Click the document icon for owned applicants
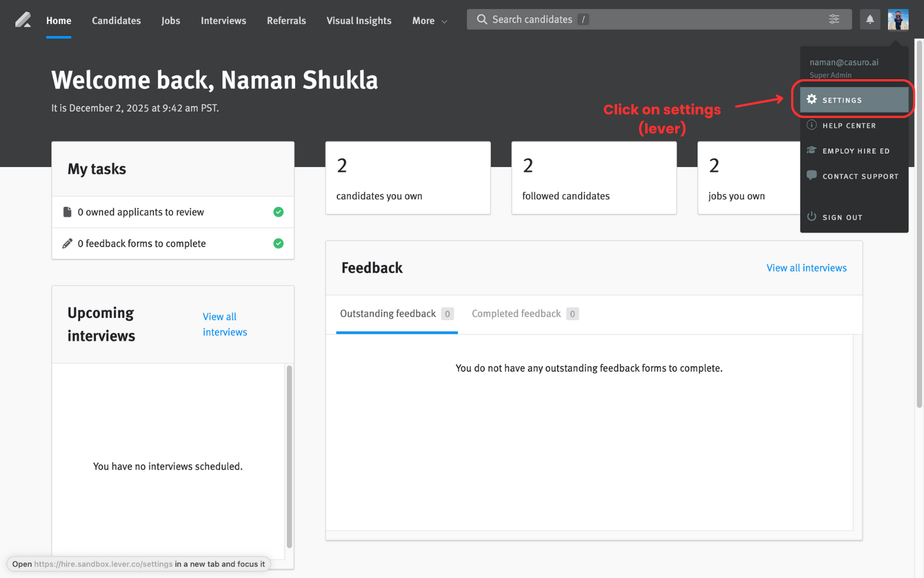This screenshot has height=578, width=924. point(67,212)
